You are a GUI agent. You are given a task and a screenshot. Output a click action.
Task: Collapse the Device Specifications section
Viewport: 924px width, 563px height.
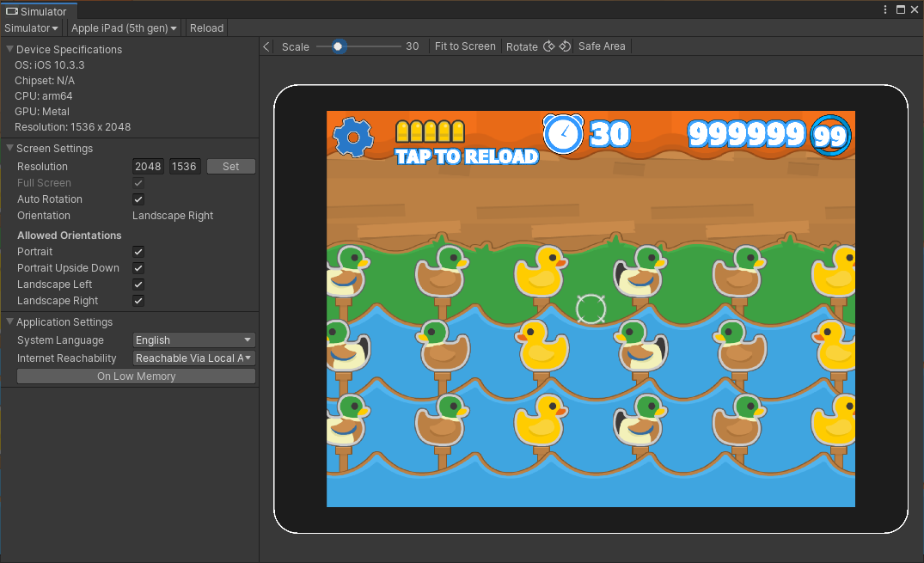point(10,49)
